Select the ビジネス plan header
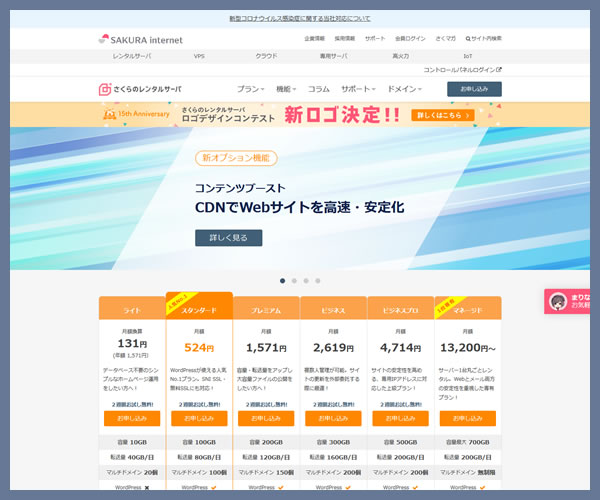Viewport: 600px width, 500px height. coord(333,308)
